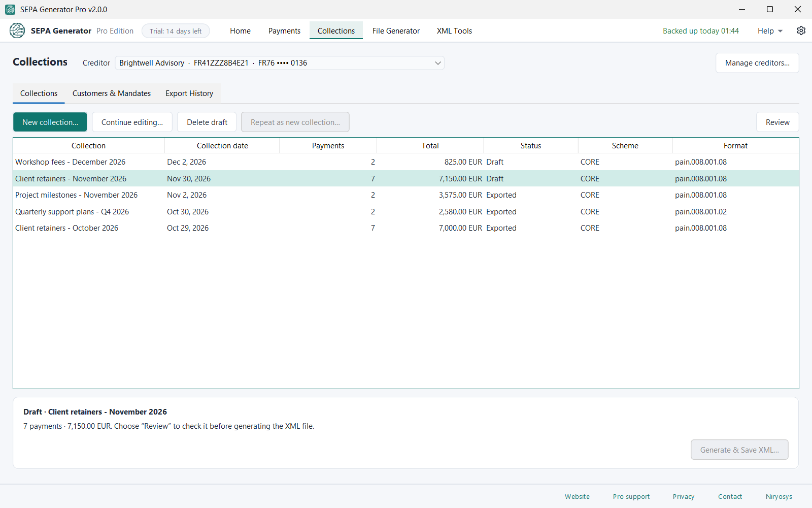The image size is (812, 508).
Task: Click the Delete draft button
Action: 207,122
